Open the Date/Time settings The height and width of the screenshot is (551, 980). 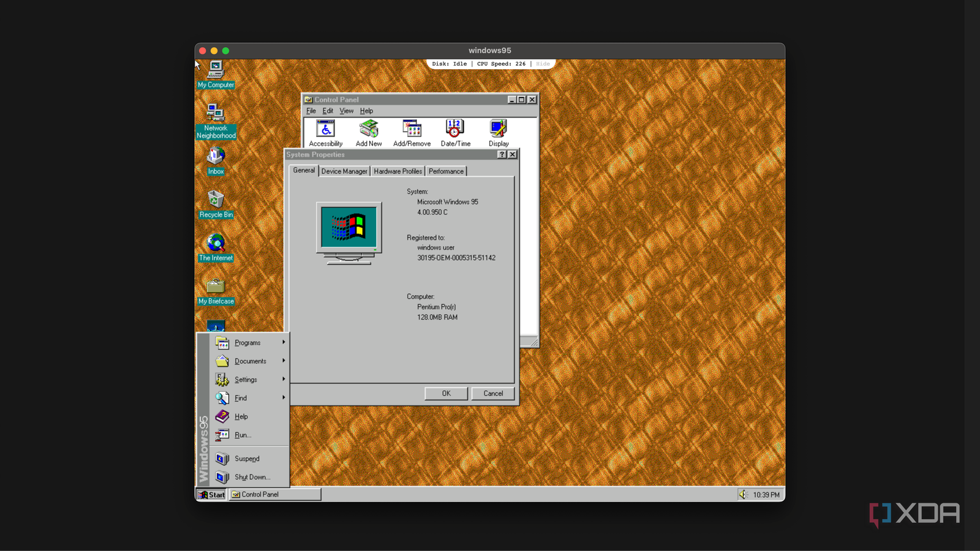click(x=454, y=129)
